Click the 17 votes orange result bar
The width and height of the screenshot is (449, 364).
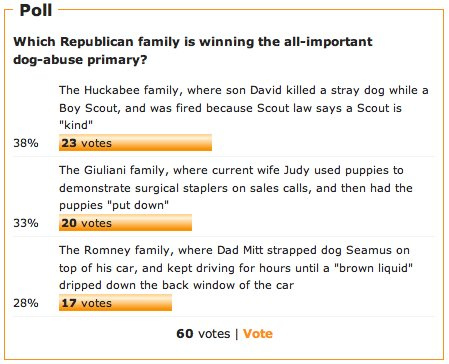click(115, 303)
